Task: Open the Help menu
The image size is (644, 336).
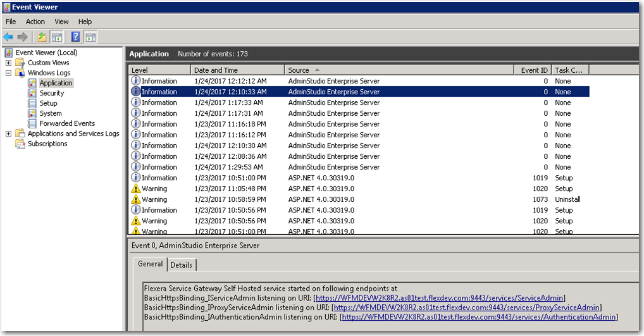Action: tap(85, 22)
